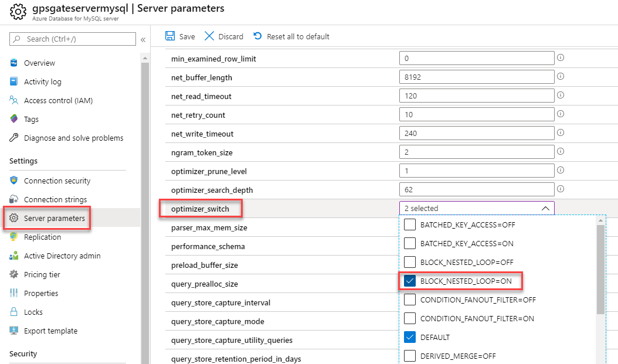Open the Pricing tier page
The height and width of the screenshot is (364, 618).
pos(42,274)
